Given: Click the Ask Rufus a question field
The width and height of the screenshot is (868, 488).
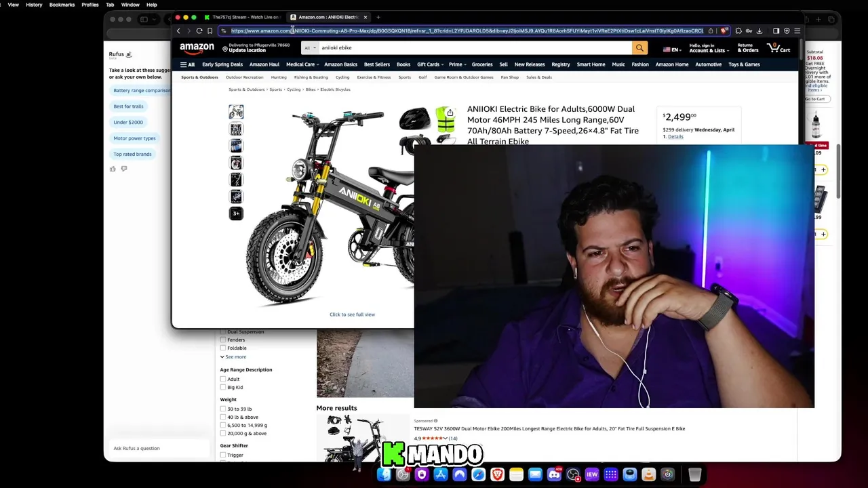Looking at the screenshot, I should tap(159, 448).
